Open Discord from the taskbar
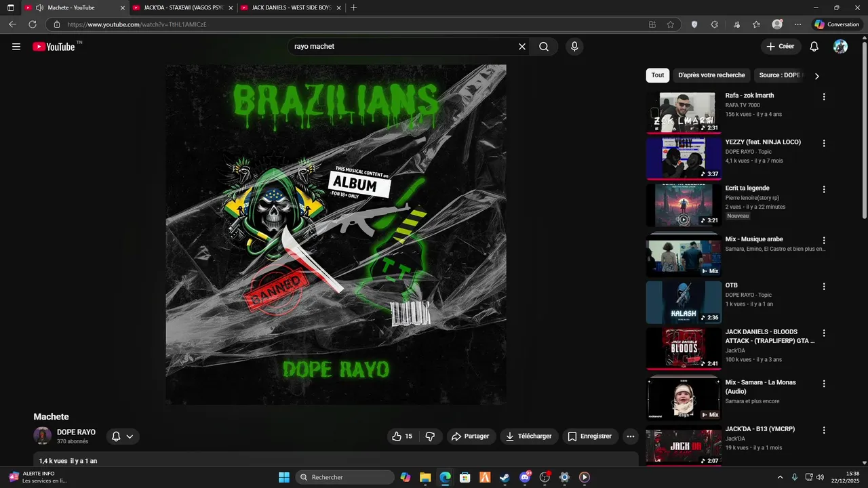This screenshot has width=868, height=488. point(525,477)
